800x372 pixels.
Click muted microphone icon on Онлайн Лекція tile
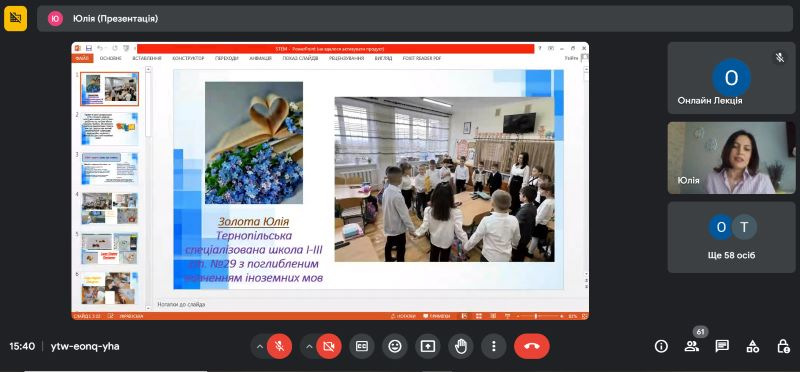780,58
